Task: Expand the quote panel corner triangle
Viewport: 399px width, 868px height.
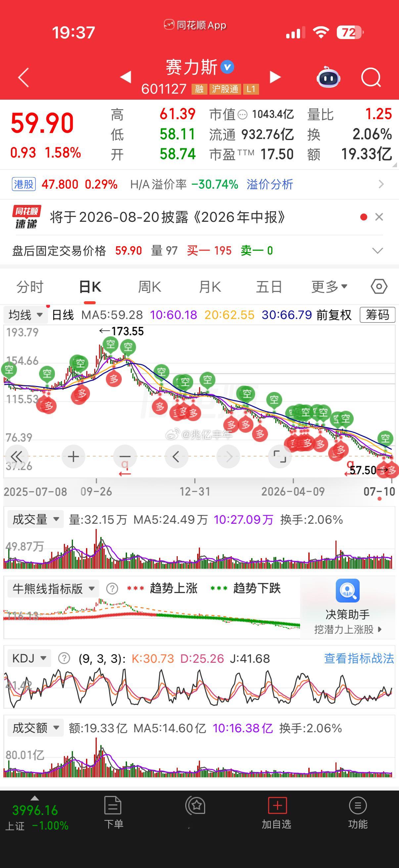Action: (x=394, y=165)
